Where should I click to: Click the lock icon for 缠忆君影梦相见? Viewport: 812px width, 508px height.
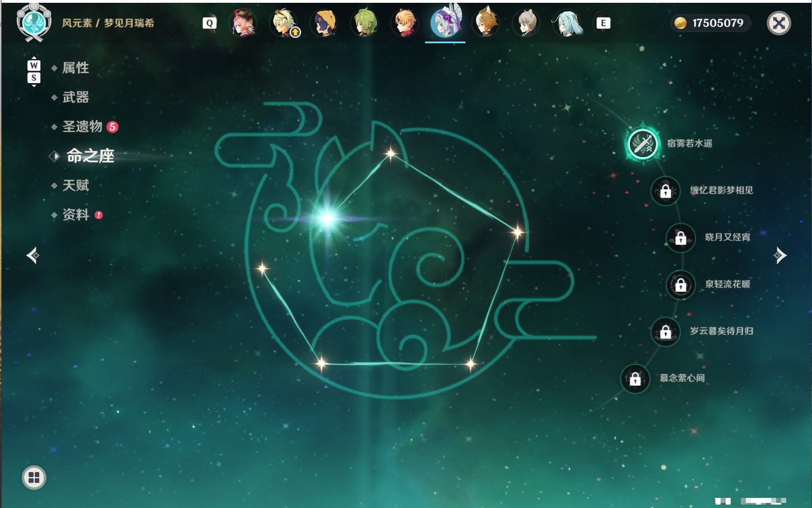(666, 191)
